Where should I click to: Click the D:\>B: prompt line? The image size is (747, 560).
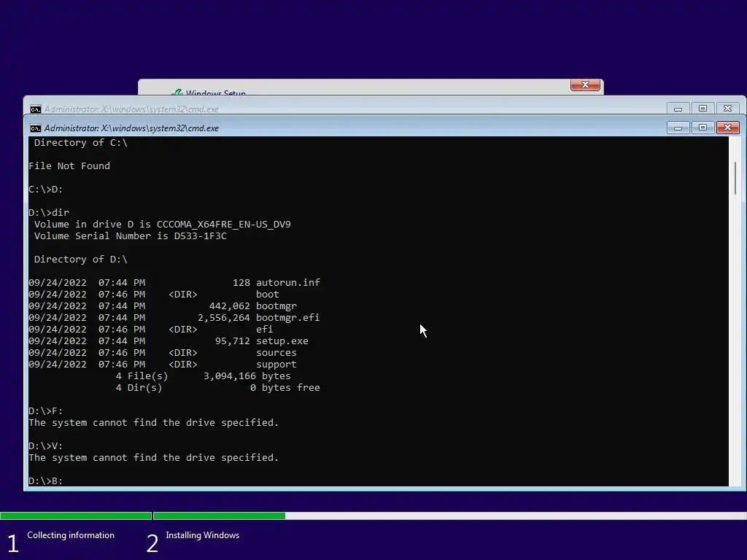[46, 481]
